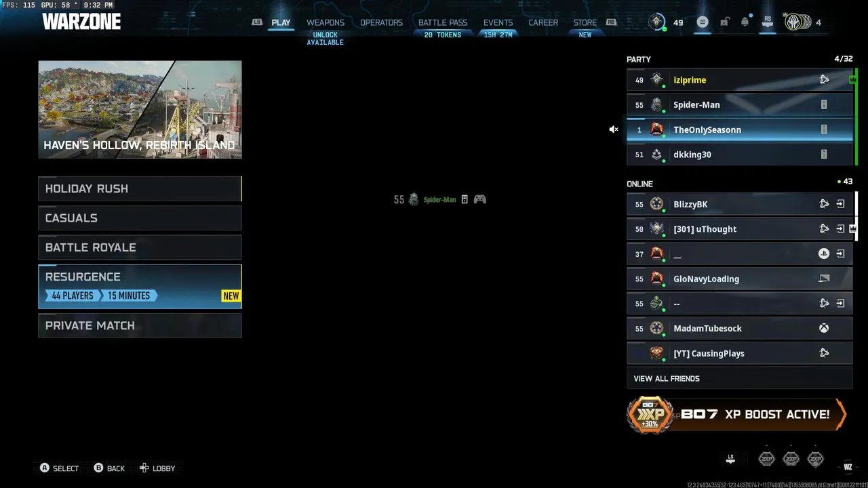
Task: Select the RESURGENCE mode
Action: point(140,286)
